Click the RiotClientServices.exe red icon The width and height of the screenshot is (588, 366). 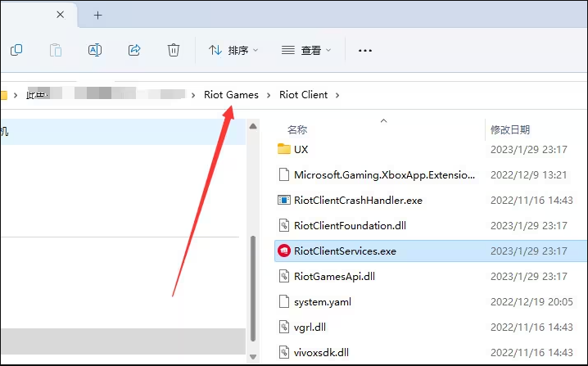coord(284,251)
